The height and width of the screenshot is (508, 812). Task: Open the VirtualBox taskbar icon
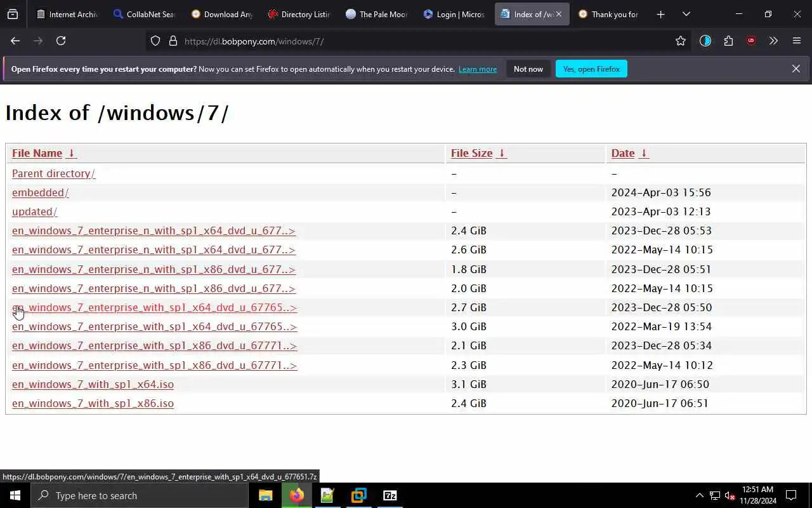coord(358,495)
